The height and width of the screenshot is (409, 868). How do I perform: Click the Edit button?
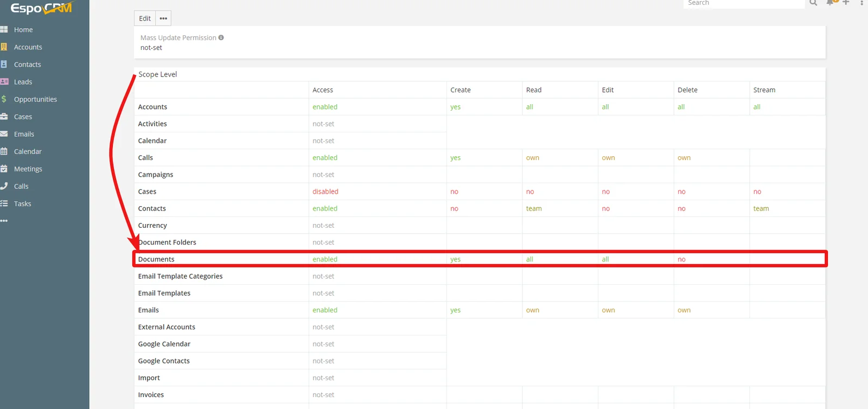click(x=145, y=18)
